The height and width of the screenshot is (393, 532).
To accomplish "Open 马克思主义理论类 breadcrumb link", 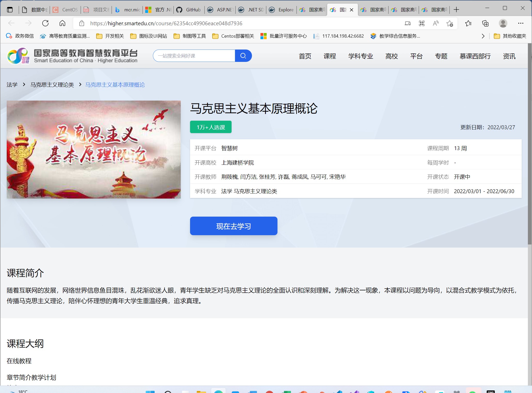I will pos(52,85).
